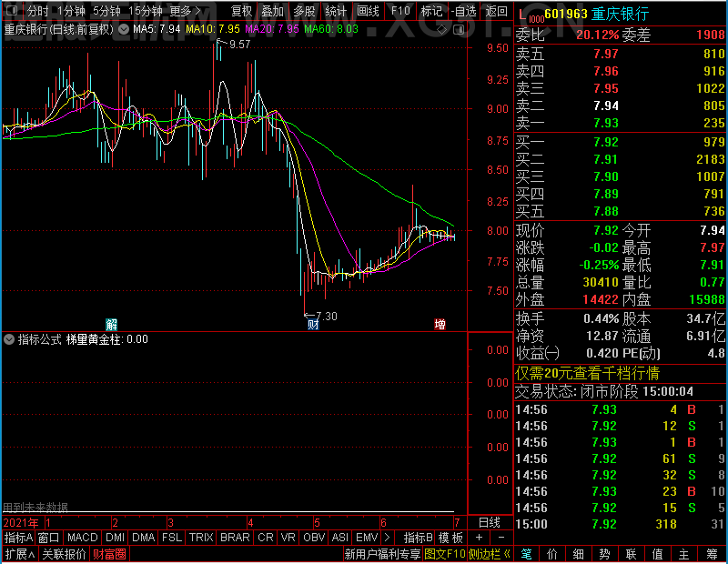The width and height of the screenshot is (728, 564).
Task: Select the 笔 tick tab
Action: click(x=526, y=554)
